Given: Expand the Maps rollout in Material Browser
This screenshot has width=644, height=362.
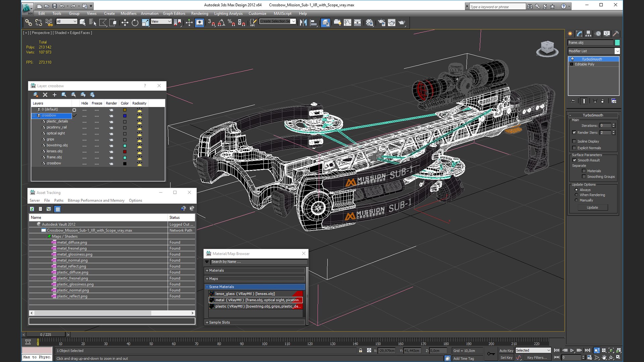Looking at the screenshot, I should [255, 279].
